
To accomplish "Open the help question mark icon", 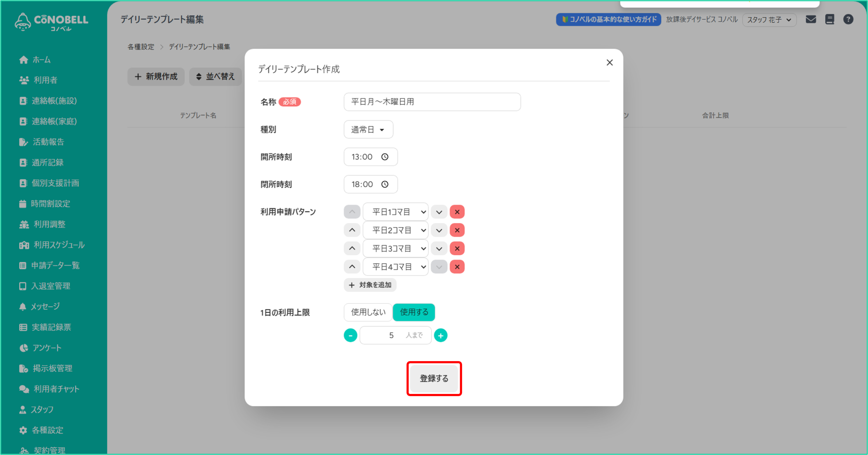I will pos(848,19).
